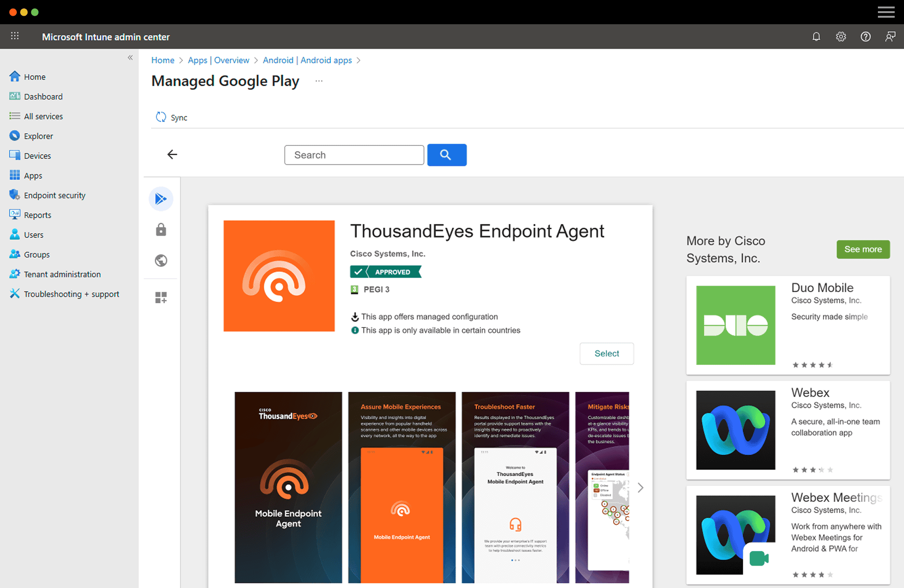
Task: Open the settings gear in the top bar
Action: click(x=841, y=36)
